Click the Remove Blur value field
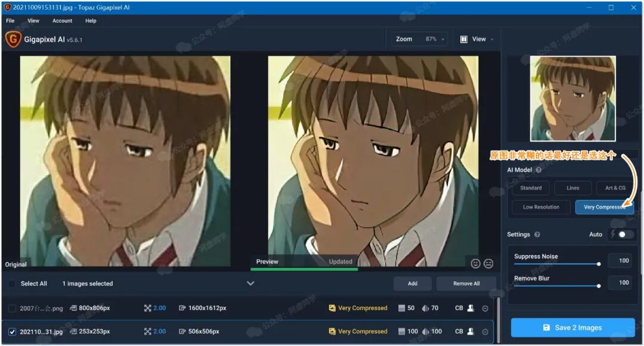Screen dimensions: 644x346 (620, 282)
